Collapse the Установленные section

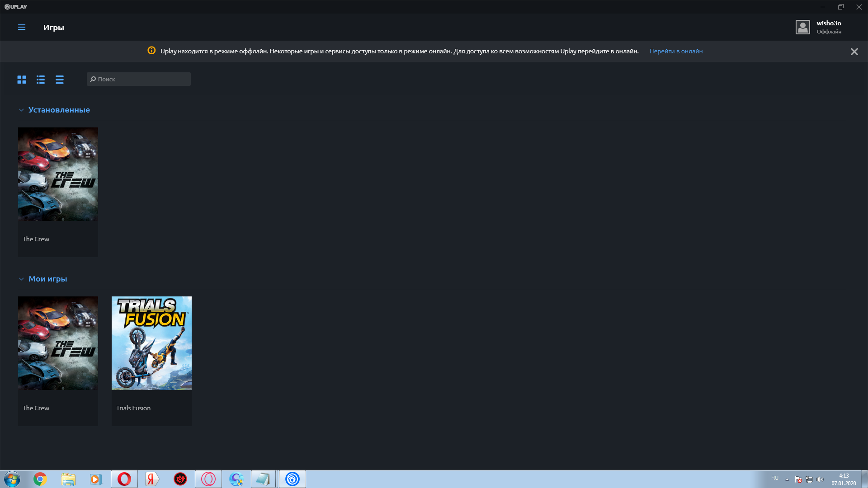click(x=21, y=110)
